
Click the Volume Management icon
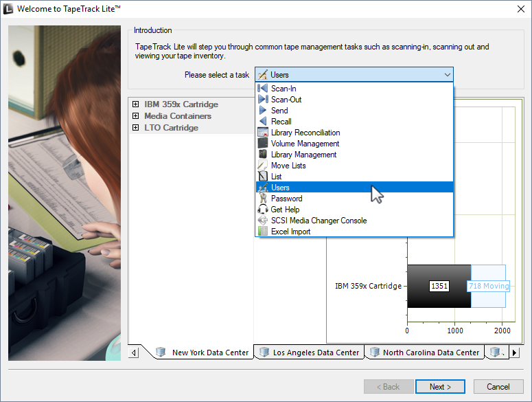[x=263, y=144]
